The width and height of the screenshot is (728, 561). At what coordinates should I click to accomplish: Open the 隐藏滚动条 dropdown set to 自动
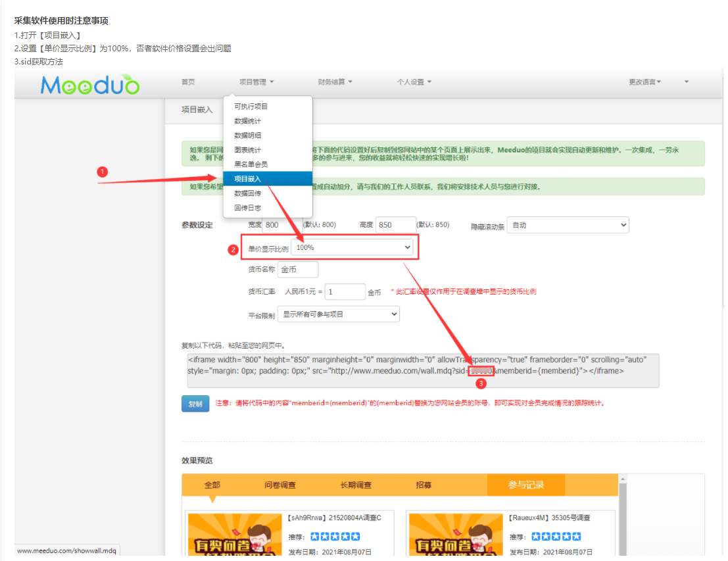(568, 225)
